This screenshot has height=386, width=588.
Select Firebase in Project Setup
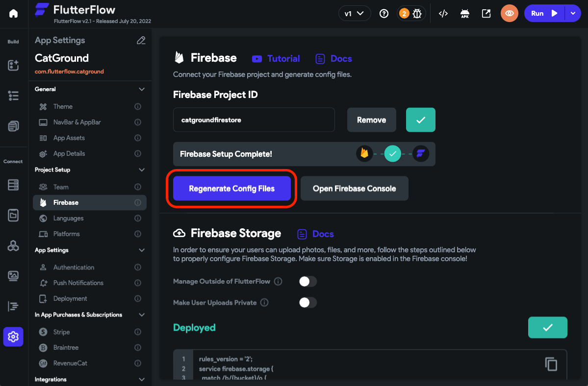(90, 202)
